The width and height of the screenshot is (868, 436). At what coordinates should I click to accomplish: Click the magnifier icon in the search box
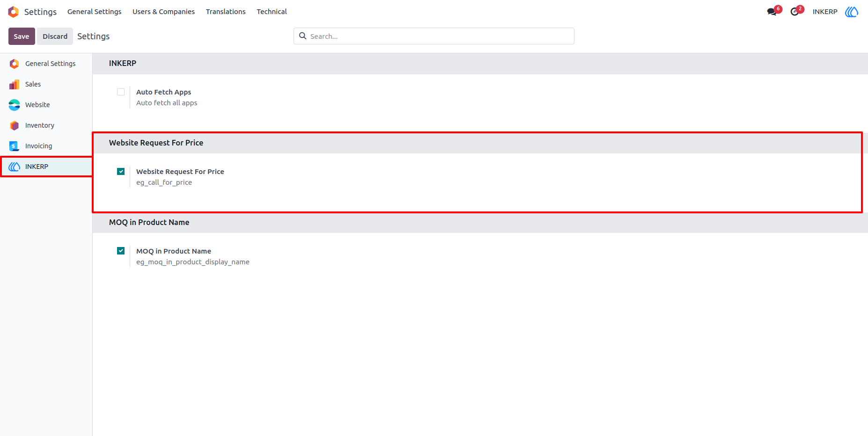point(303,36)
